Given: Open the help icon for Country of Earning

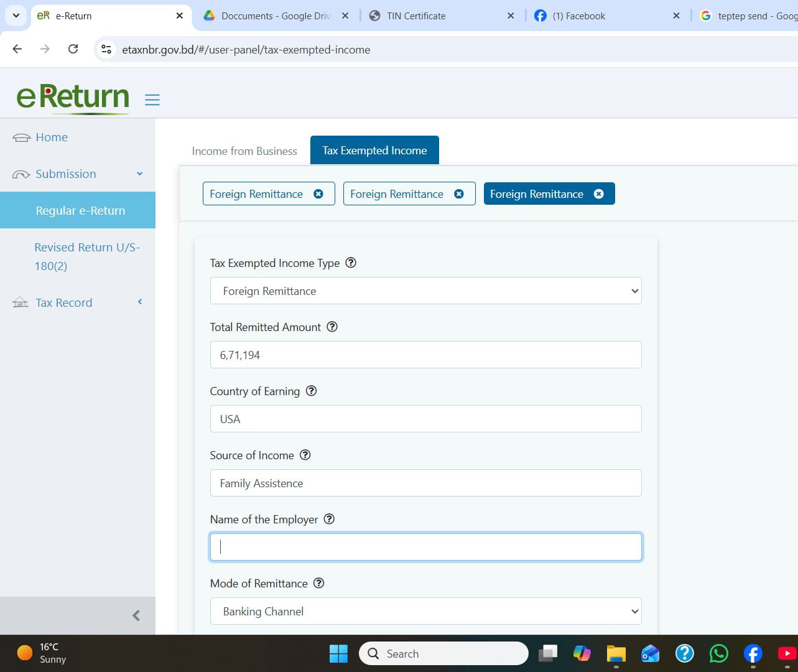Looking at the screenshot, I should (311, 391).
